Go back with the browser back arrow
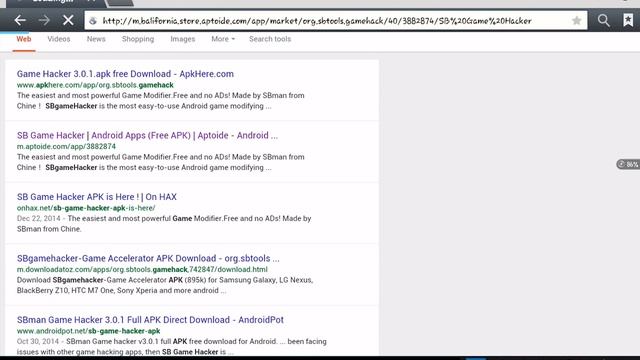The height and width of the screenshot is (360, 640). point(20,20)
